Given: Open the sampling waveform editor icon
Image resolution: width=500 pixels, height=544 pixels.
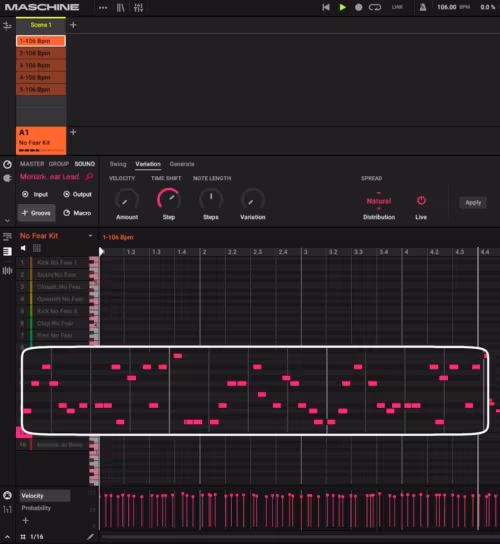Looking at the screenshot, I should coord(7,271).
